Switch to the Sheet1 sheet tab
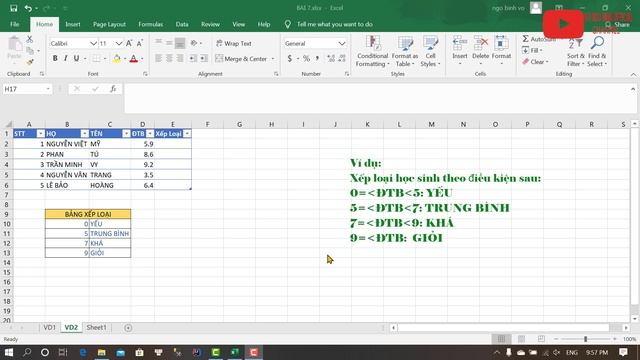This screenshot has height=360, width=640. coord(96,328)
